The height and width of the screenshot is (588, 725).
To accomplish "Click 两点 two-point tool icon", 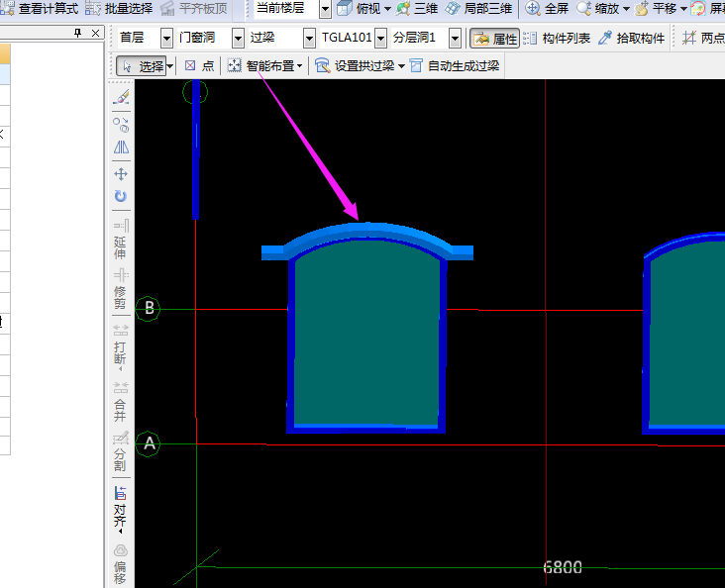I will pos(689,38).
